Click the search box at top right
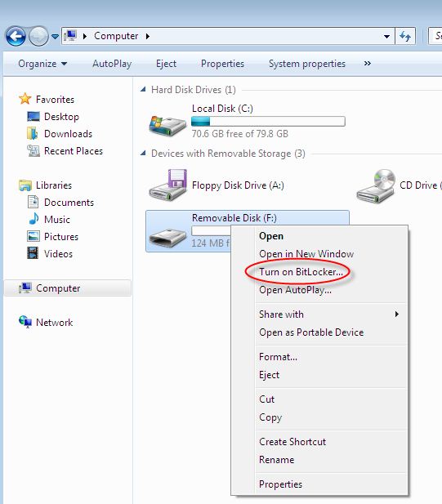 pyautogui.click(x=435, y=36)
